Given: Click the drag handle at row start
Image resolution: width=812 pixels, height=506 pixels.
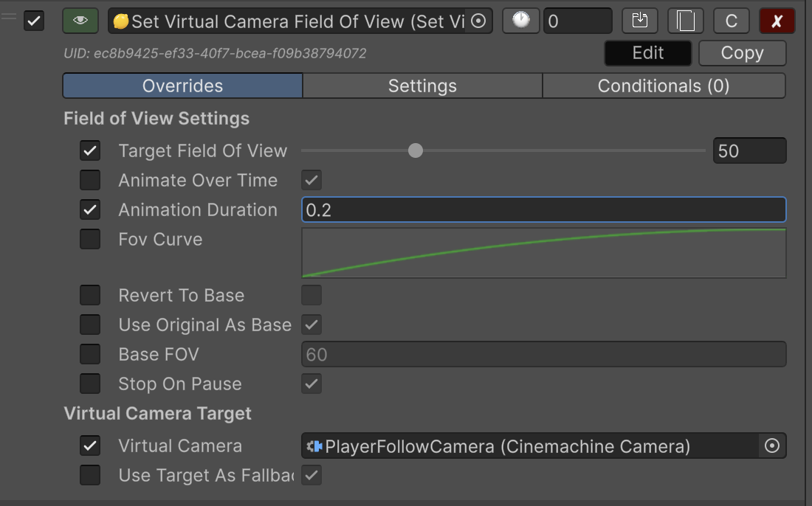Looking at the screenshot, I should (x=9, y=16).
